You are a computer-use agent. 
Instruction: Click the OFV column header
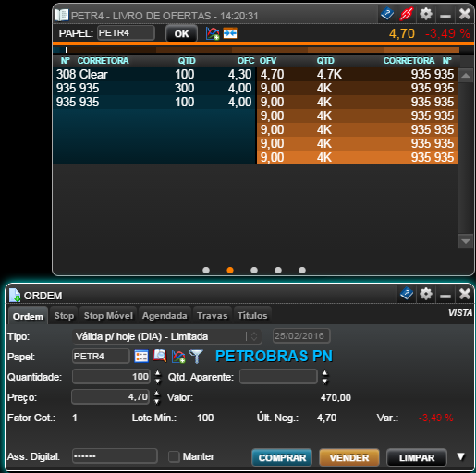(268, 61)
